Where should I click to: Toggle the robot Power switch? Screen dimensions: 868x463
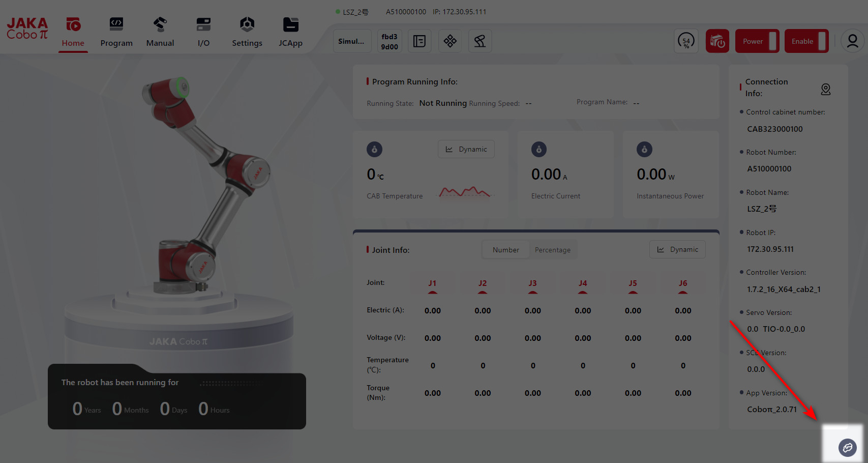pyautogui.click(x=757, y=41)
